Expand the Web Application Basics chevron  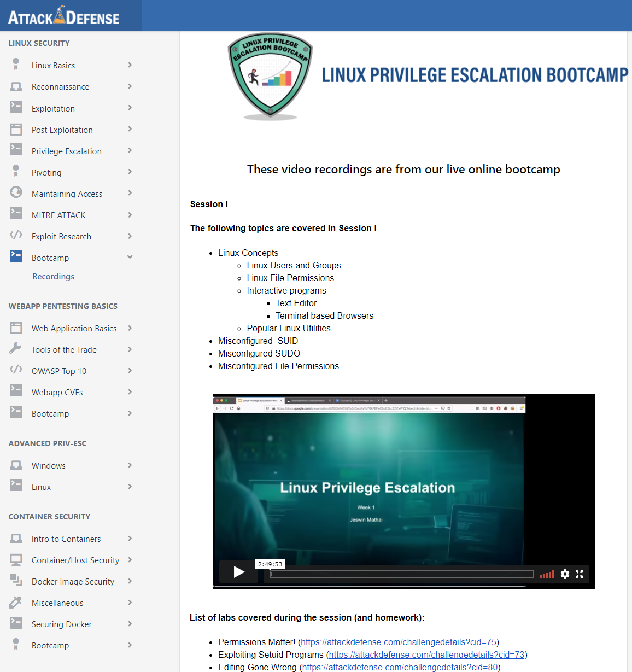click(x=130, y=328)
